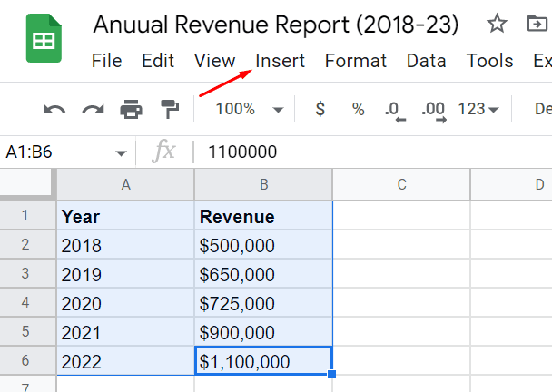Select column B header
The image size is (552, 392).
[263, 184]
